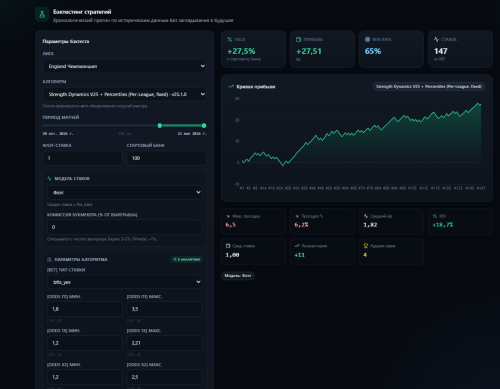Focus the Флэт-ставка input field
This screenshot has height=389, width=500.
click(x=82, y=158)
